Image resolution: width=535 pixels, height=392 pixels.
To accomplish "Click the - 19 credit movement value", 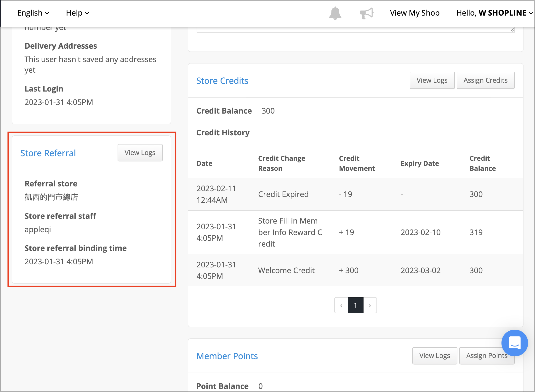I will (346, 194).
